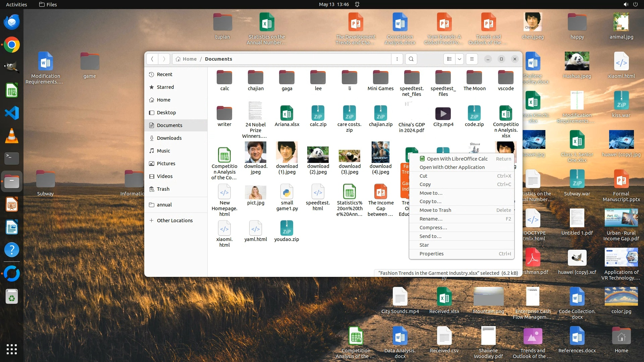Click Other Locations in sidebar
The height and width of the screenshot is (362, 644).
pyautogui.click(x=174, y=221)
